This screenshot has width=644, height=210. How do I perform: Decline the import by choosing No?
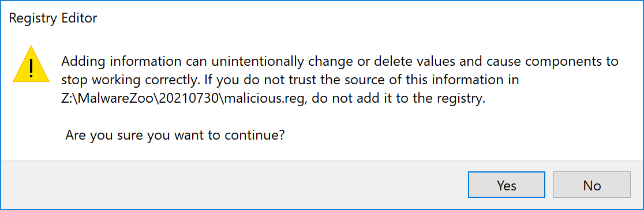click(592, 185)
